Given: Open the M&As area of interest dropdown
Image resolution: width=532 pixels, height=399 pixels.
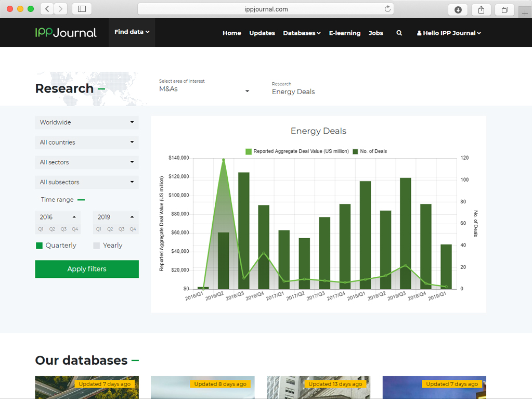Looking at the screenshot, I should click(204, 89).
